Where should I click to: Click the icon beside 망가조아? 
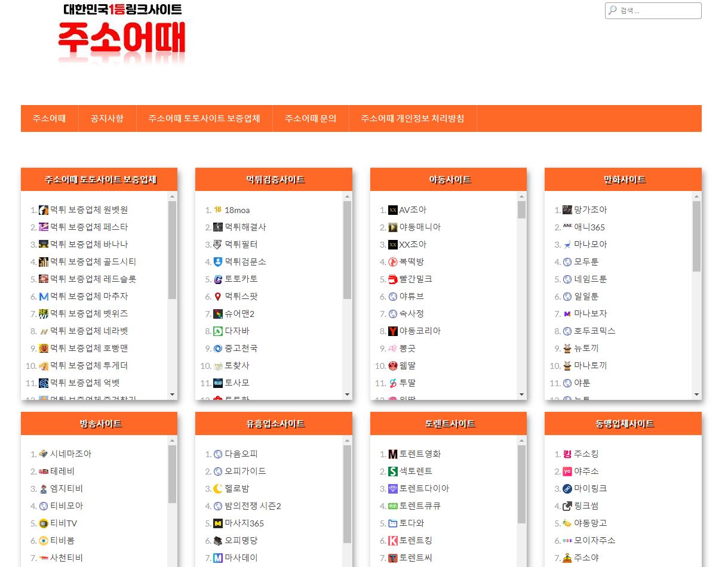[x=567, y=210]
